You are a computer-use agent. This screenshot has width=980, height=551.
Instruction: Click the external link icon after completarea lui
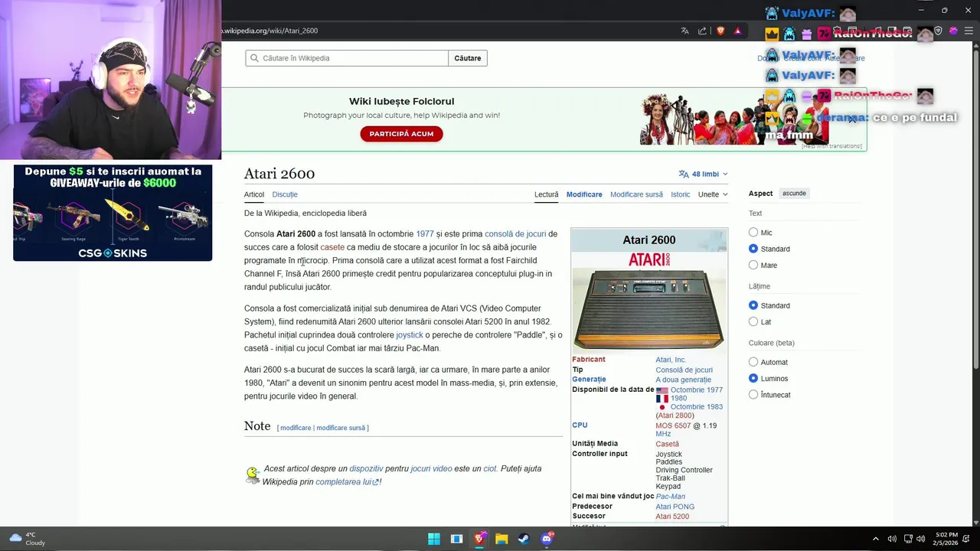[376, 482]
